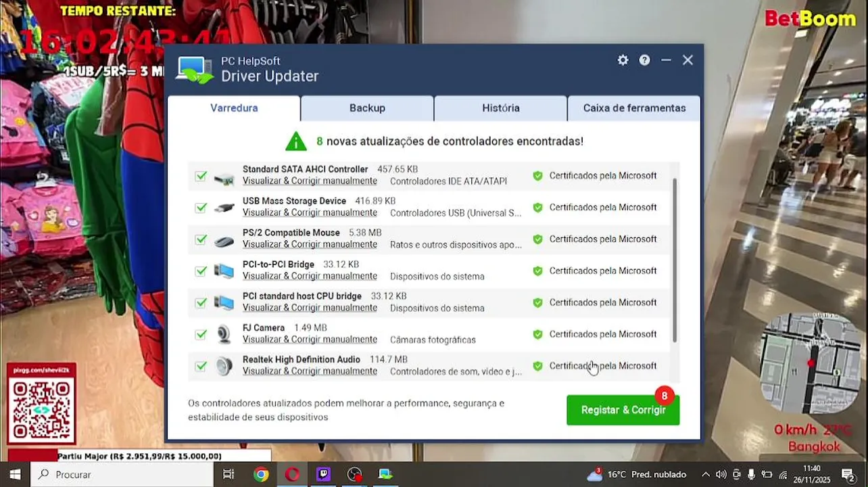Open Visualizar & Corrigir manualmente for PS/2 Mouse

pyautogui.click(x=310, y=245)
